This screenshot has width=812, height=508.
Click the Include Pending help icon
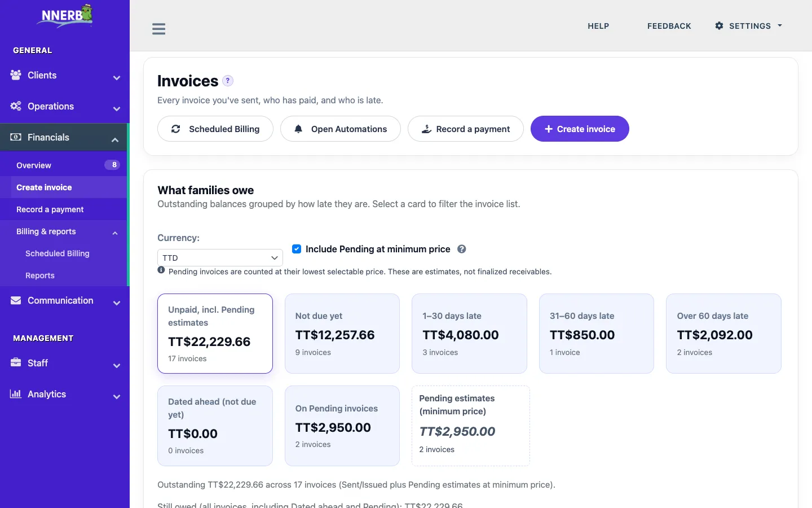[462, 249]
